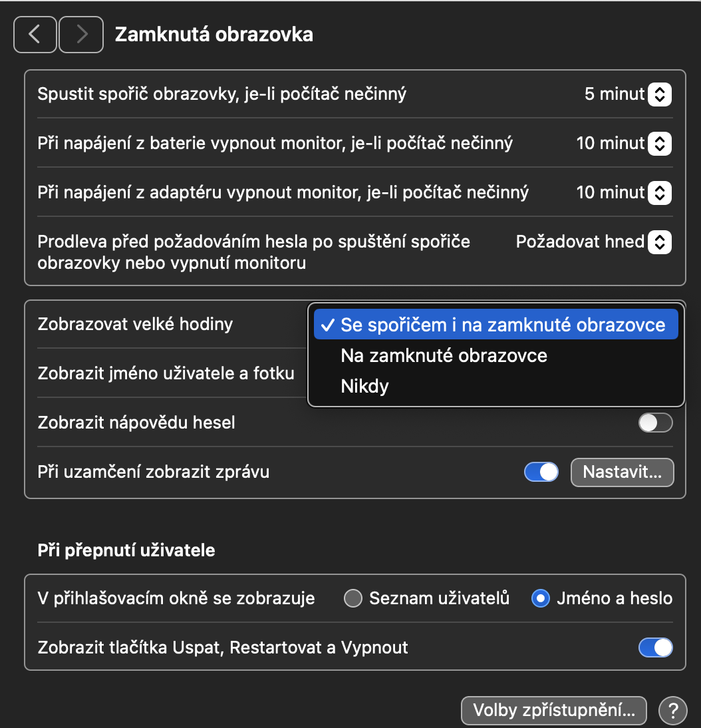701x728 pixels.
Task: Pick 'Nikdy' in the clock menu
Action: tap(364, 386)
